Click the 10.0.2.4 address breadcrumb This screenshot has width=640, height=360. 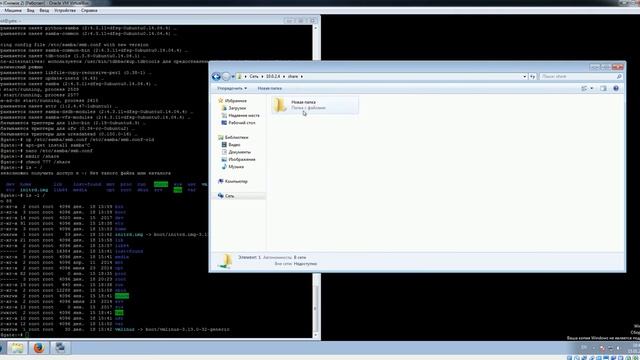pyautogui.click(x=273, y=76)
